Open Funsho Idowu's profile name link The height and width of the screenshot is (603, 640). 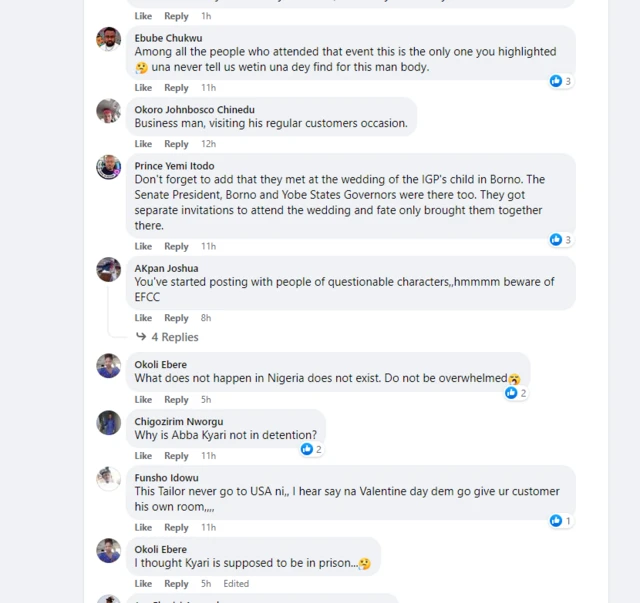click(x=166, y=478)
